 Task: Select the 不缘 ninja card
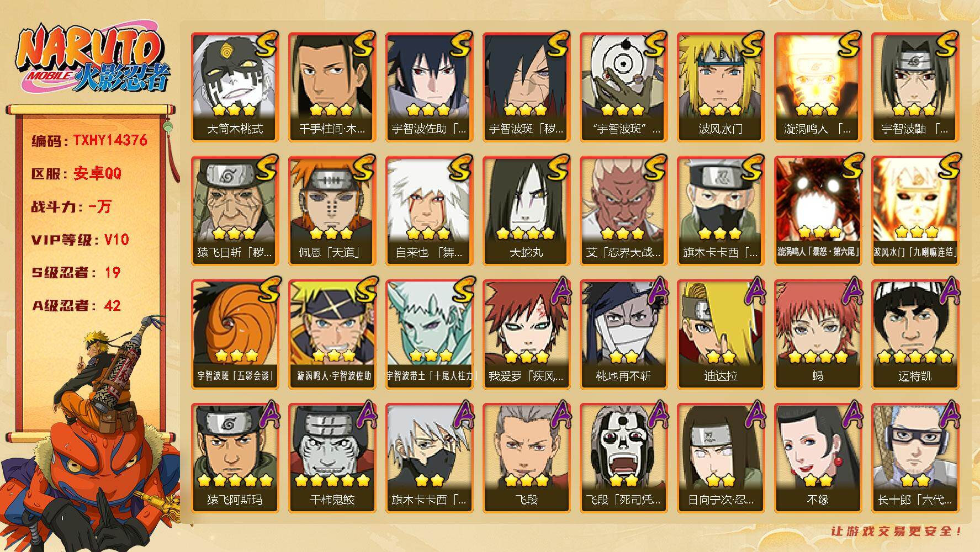tap(818, 458)
